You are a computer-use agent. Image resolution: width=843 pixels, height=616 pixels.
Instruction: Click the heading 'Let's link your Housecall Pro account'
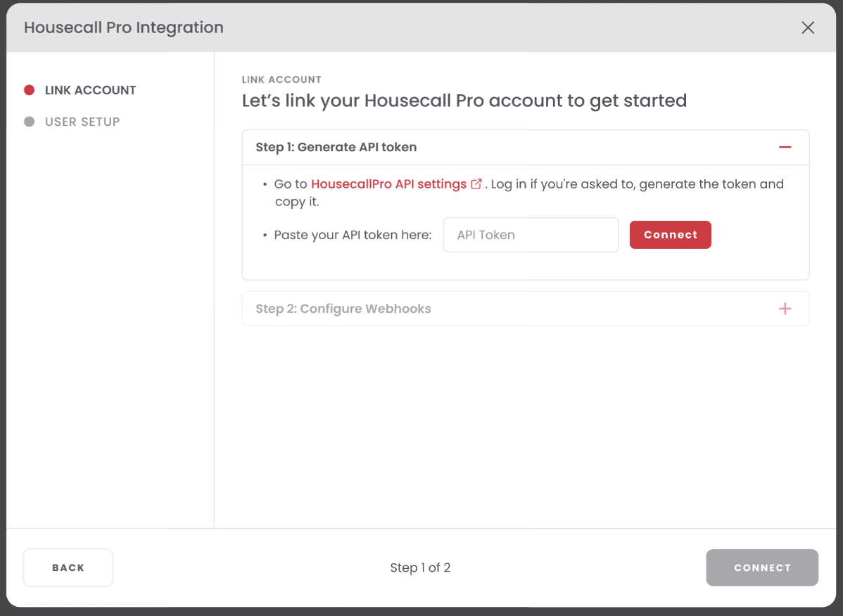click(464, 101)
